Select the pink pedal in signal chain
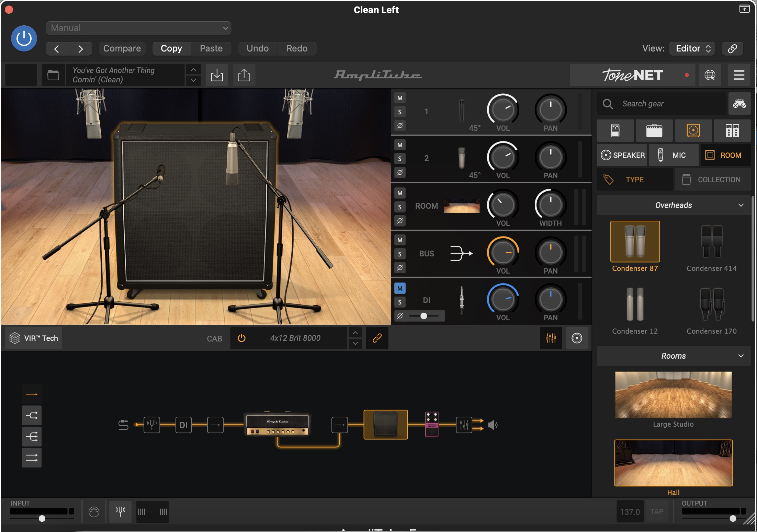This screenshot has height=532, width=757. tap(432, 424)
